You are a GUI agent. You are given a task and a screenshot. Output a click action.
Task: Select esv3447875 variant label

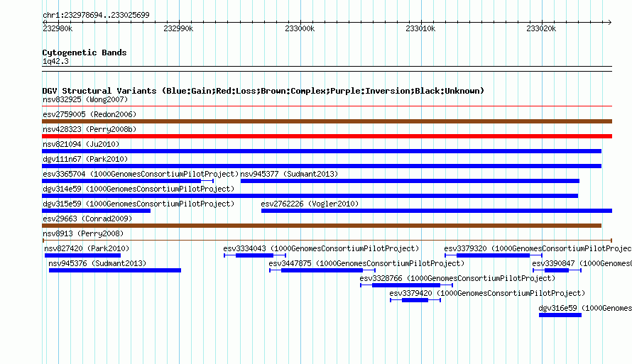[366, 263]
